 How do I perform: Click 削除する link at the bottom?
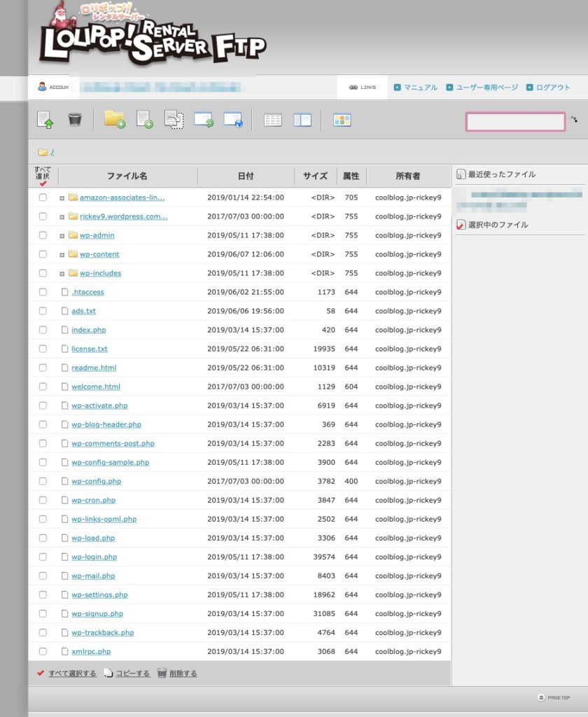click(183, 673)
